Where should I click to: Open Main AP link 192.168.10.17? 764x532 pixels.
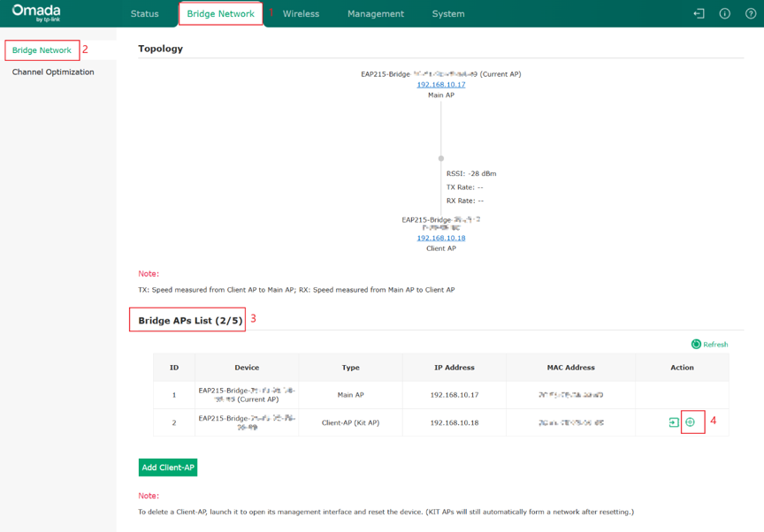click(x=441, y=84)
